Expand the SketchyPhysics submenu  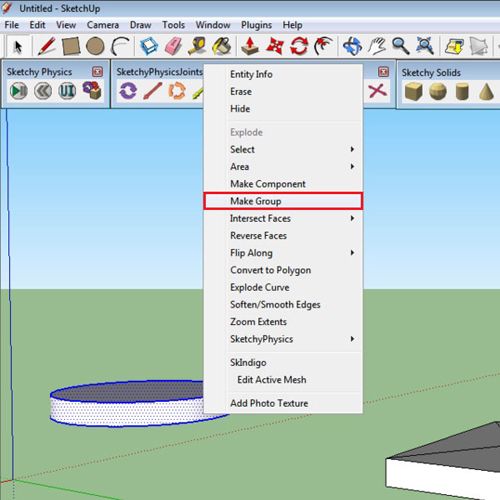(x=283, y=339)
